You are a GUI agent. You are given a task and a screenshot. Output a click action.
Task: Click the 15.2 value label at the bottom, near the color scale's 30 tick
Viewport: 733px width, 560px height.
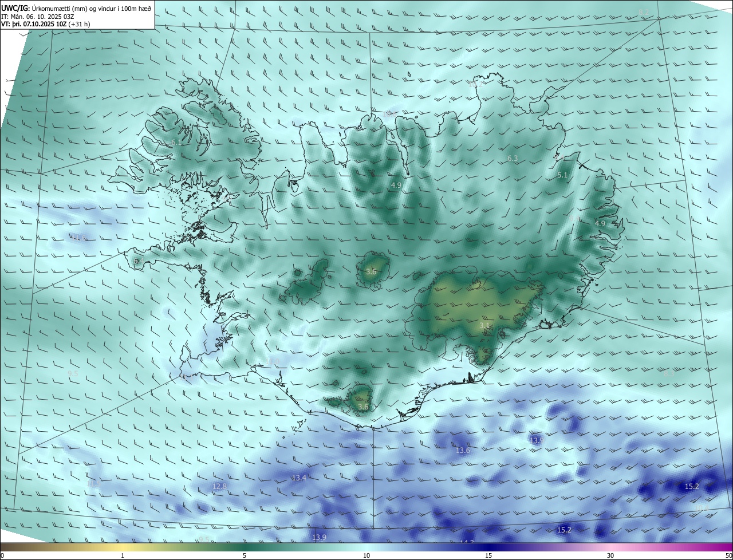[564, 530]
